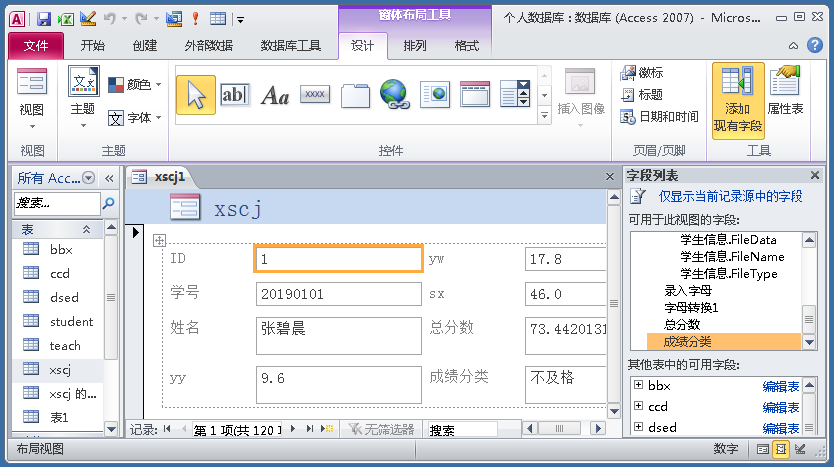Click the search magnifier in navigation pane
Viewport: 834px width, 467px height.
[x=109, y=203]
